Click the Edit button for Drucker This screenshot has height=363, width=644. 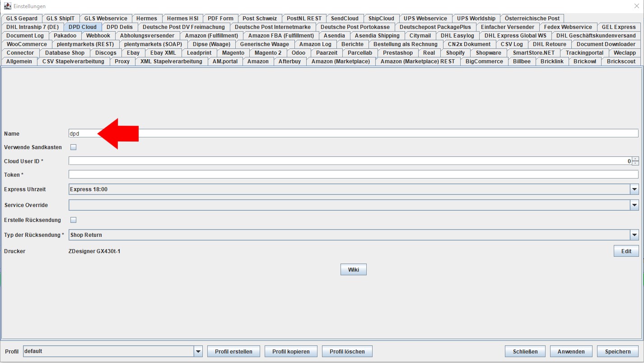[626, 251]
